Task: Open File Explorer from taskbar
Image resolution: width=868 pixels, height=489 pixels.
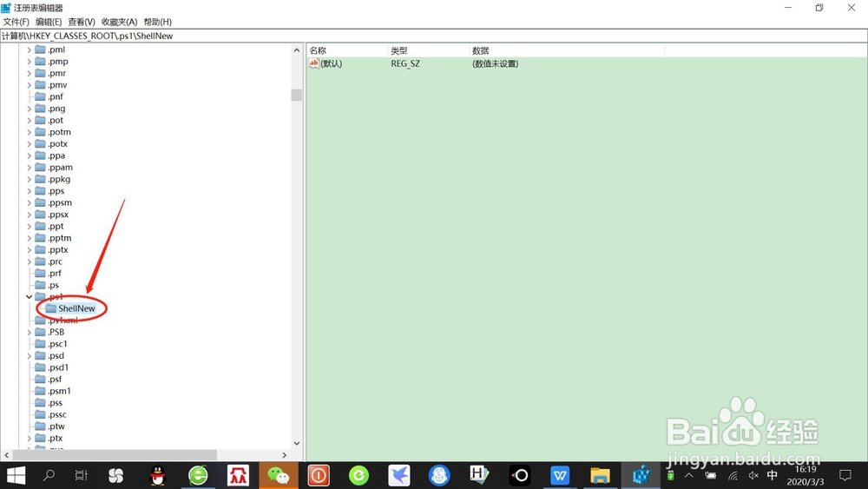Action: pyautogui.click(x=600, y=475)
